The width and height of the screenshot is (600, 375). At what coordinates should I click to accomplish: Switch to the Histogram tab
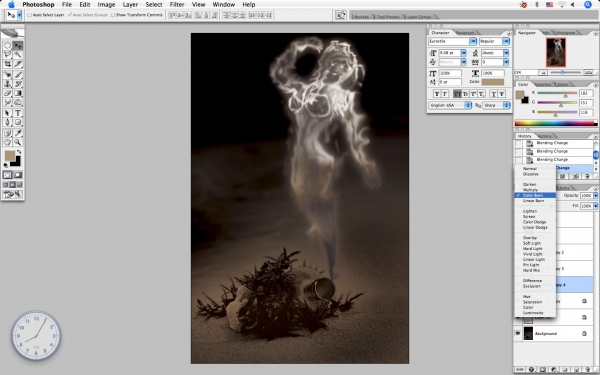pos(565,33)
